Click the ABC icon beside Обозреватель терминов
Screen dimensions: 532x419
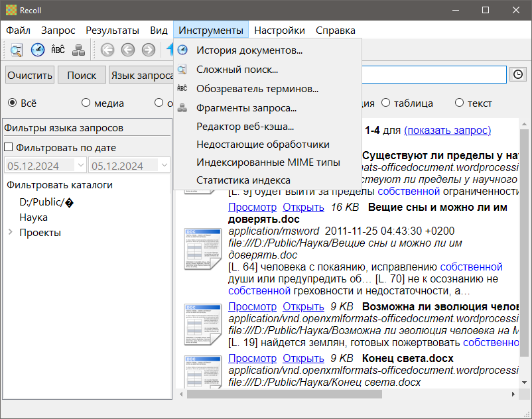tap(182, 88)
